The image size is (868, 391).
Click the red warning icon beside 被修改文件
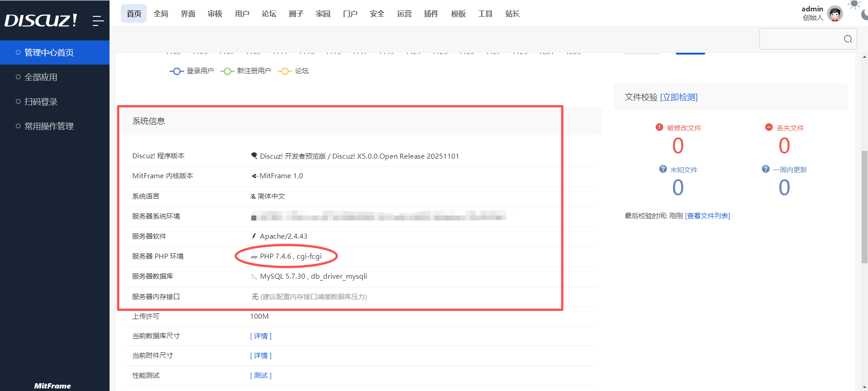[x=659, y=127]
